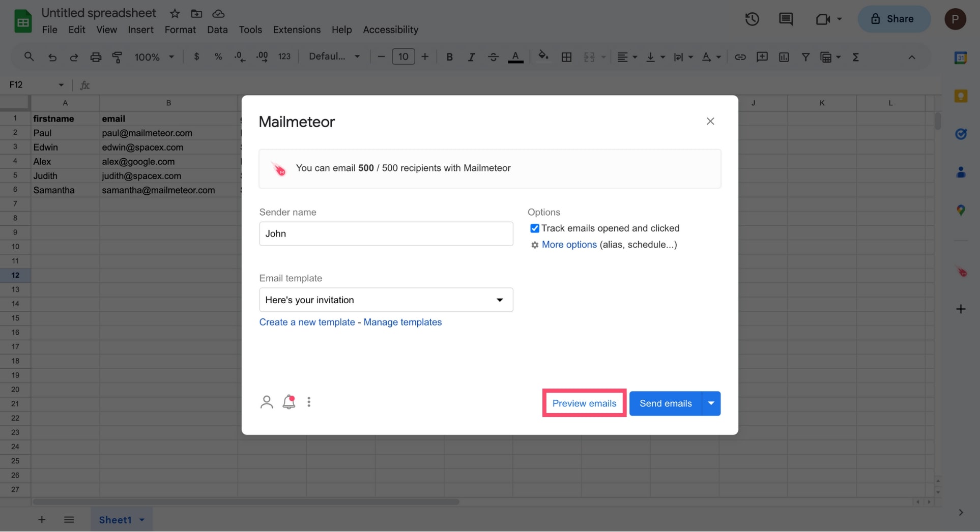Click the functions sigma icon
The height and width of the screenshot is (532, 980).
click(x=856, y=57)
